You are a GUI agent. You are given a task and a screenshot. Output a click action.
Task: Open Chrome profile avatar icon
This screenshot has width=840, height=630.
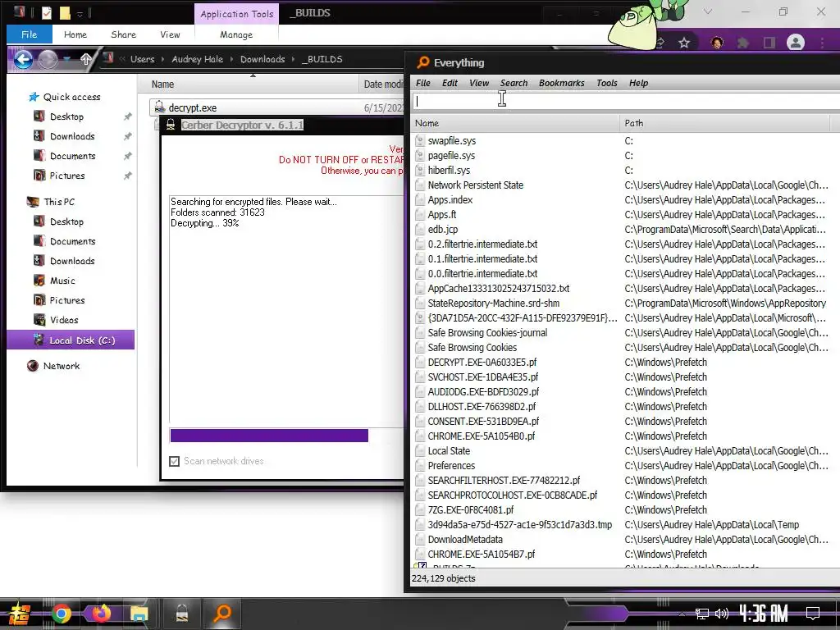pos(796,42)
